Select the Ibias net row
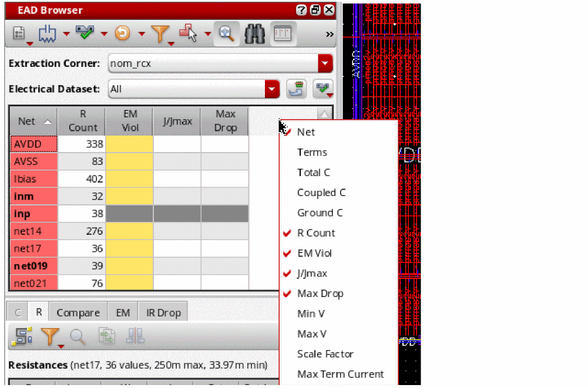This screenshot has height=388, width=588. (x=33, y=179)
